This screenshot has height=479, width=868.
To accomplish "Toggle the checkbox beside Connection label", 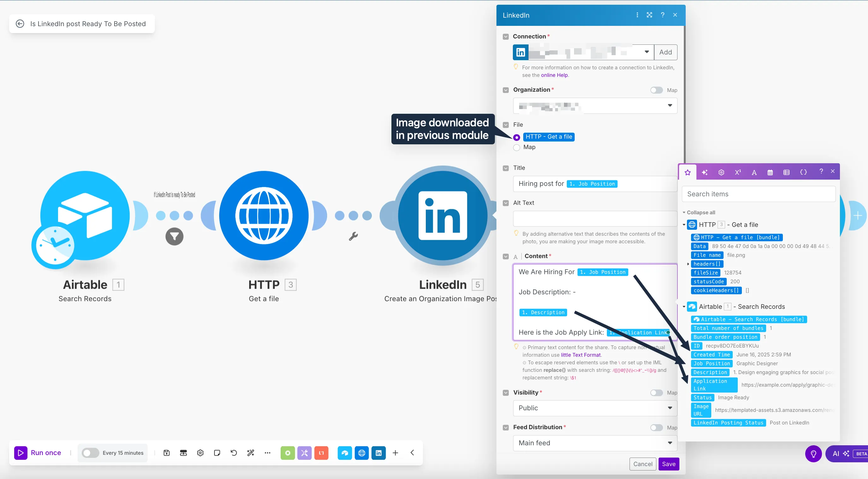I will 505,36.
